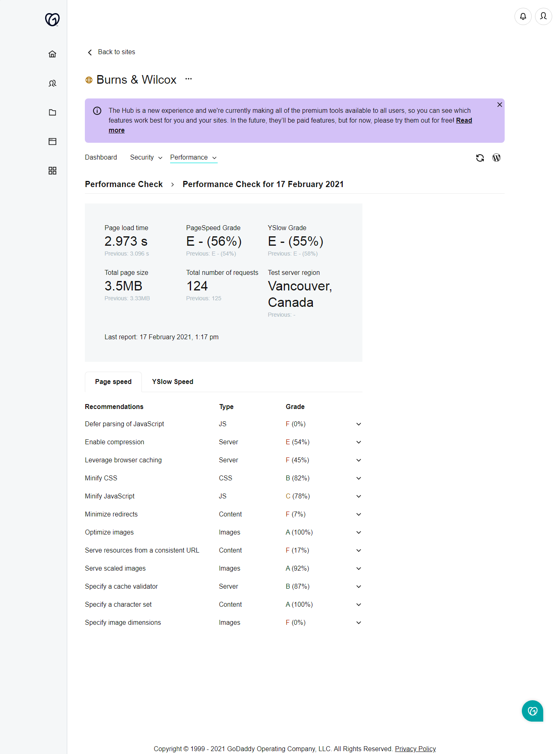Open the user account icon
560x754 pixels.
pos(544,16)
